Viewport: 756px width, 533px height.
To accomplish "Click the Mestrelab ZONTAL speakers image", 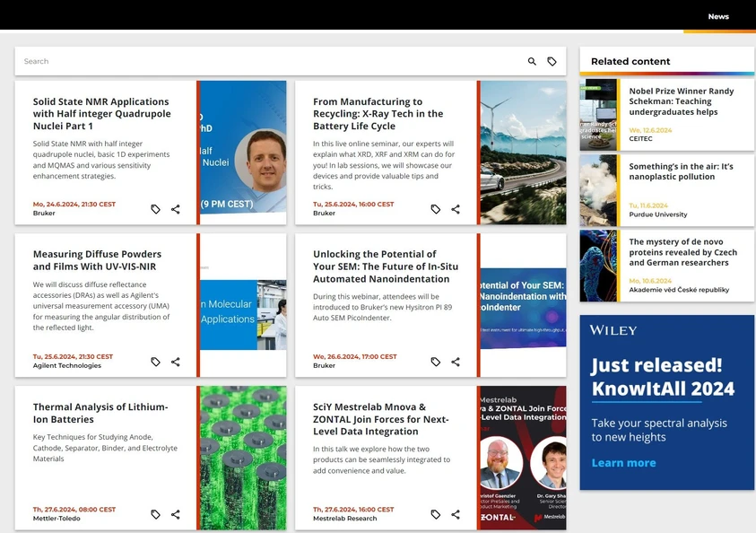I will click(523, 458).
